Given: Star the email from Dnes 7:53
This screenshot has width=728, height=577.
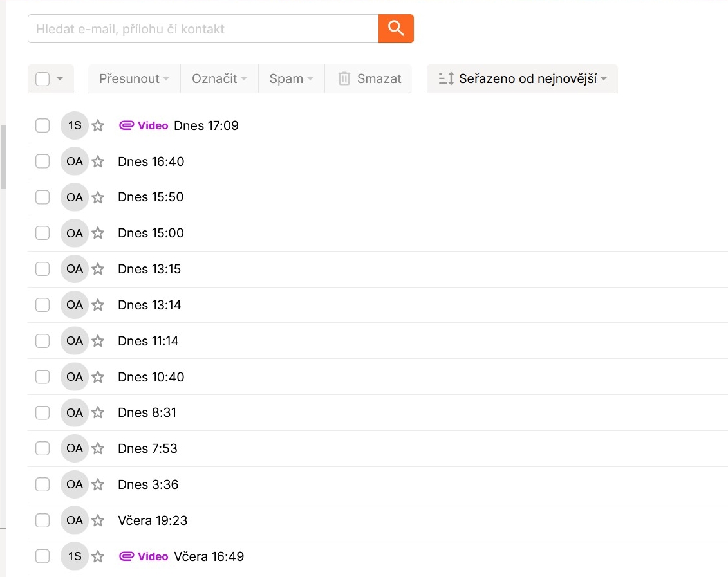Looking at the screenshot, I should point(97,448).
